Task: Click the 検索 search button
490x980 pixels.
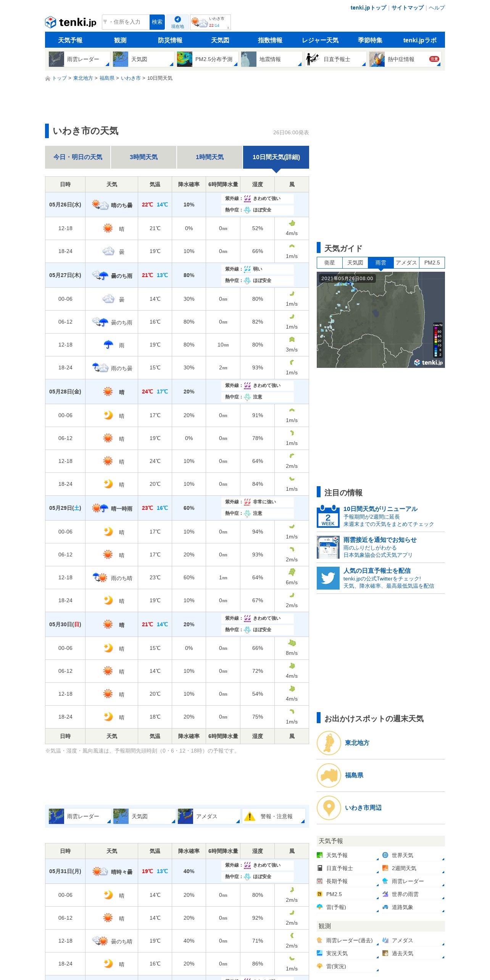Action: coord(157,22)
